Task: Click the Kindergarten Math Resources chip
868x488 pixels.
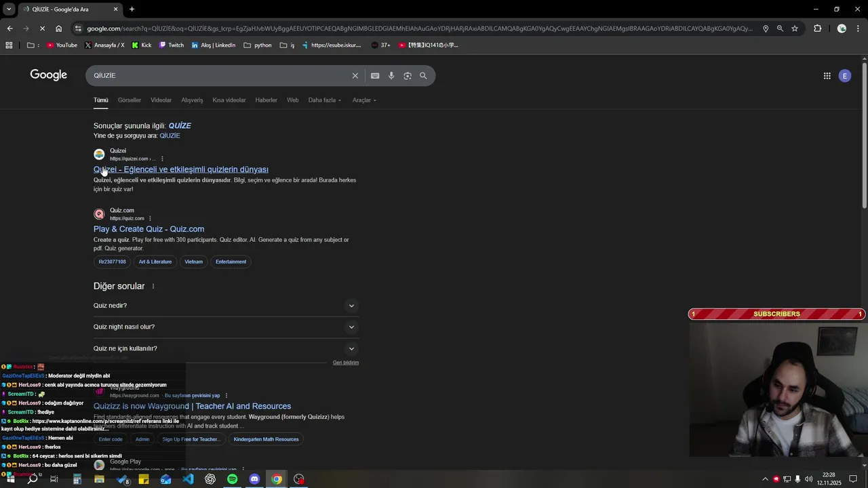Action: click(266, 439)
